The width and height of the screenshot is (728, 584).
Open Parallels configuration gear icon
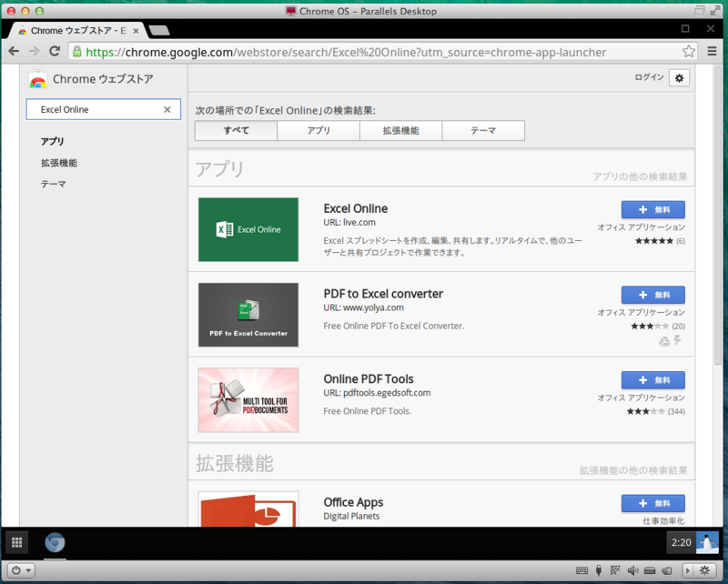click(x=704, y=570)
